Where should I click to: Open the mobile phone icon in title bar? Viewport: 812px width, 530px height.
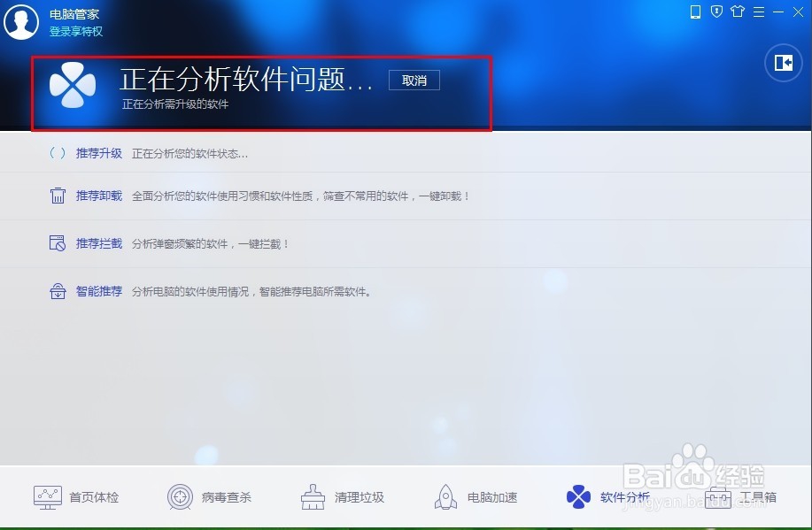point(695,12)
